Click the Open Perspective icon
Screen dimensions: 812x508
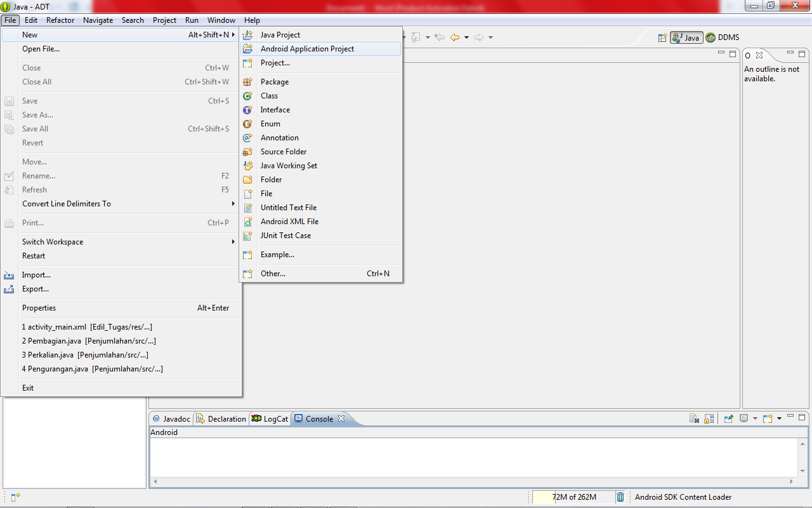point(662,37)
